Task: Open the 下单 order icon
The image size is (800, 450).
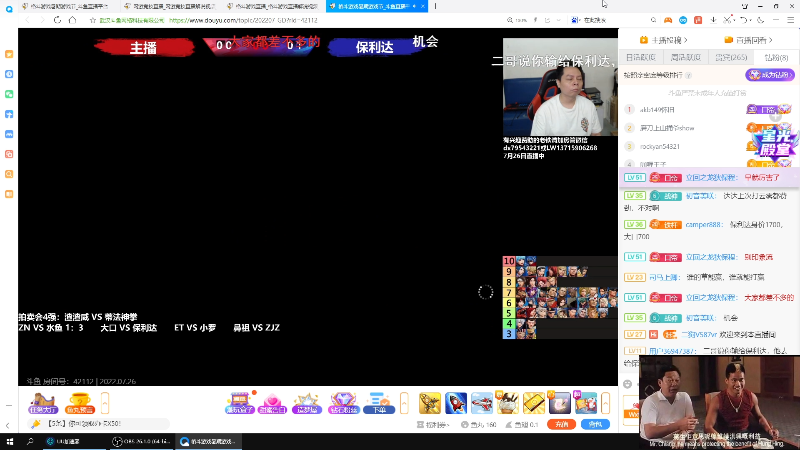Action: click(x=379, y=403)
